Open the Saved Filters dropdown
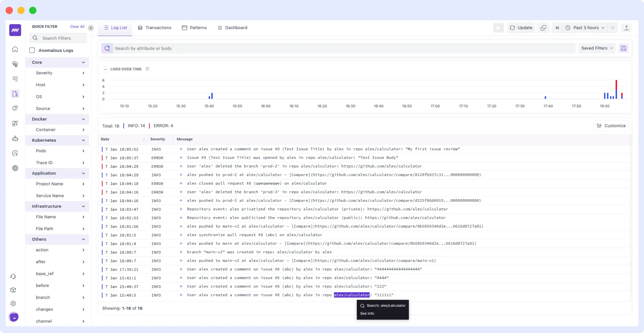The height and width of the screenshot is (333, 644). [597, 48]
